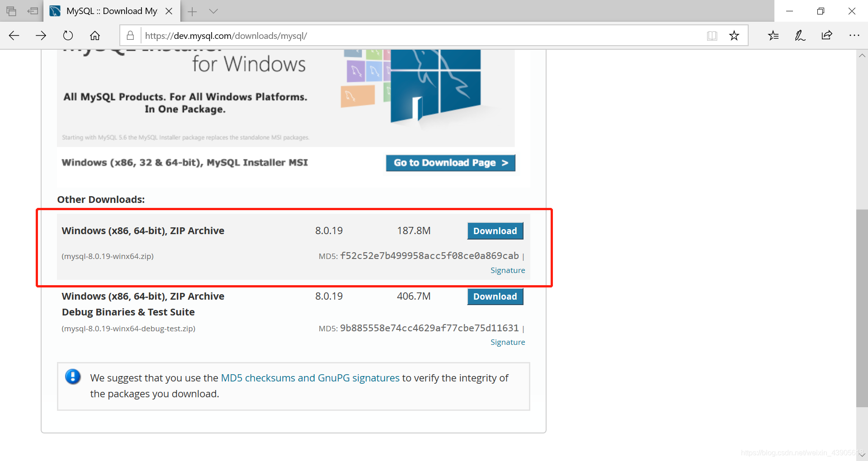Click the filename (mysql-8.0.19-winx64.zip)

coord(108,256)
